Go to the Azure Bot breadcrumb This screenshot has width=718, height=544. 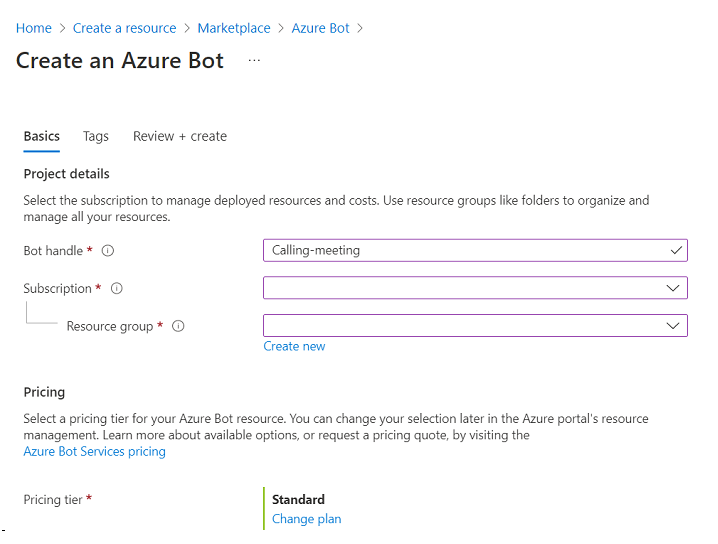point(321,28)
